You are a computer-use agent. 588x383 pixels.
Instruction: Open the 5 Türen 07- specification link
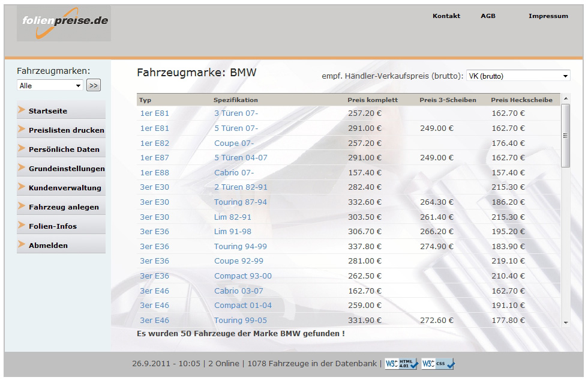click(236, 128)
